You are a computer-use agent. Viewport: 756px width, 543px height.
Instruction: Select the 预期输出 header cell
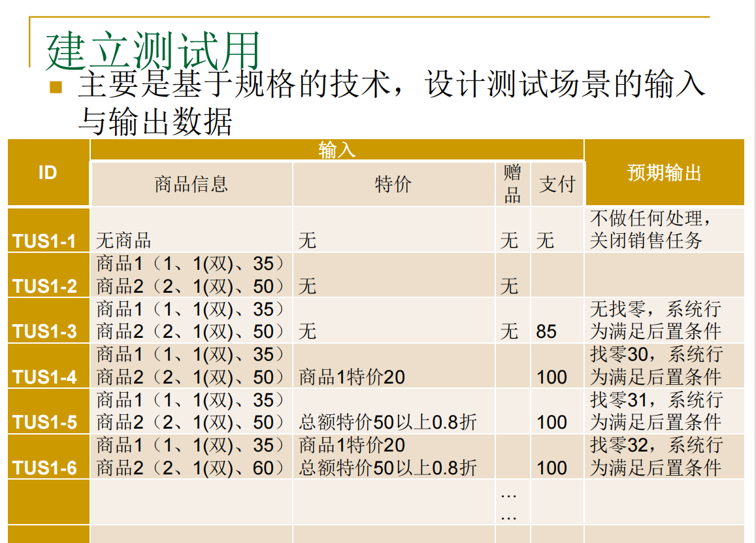[x=664, y=173]
